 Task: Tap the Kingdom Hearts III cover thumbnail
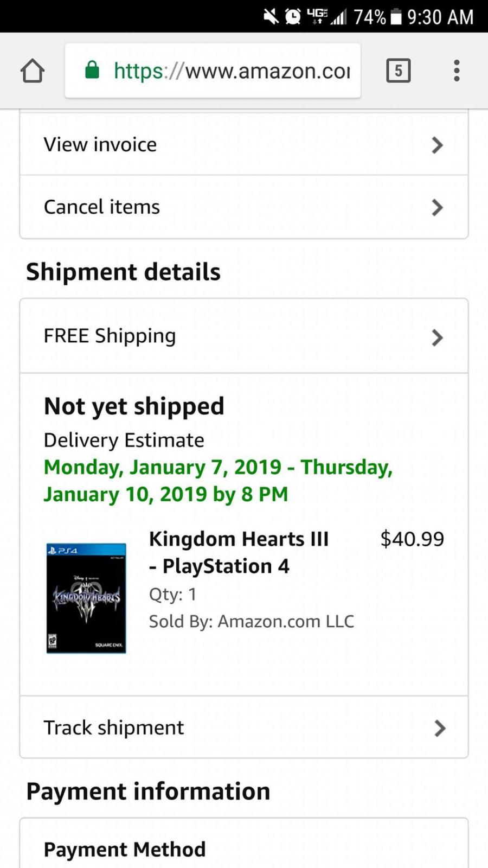(x=86, y=598)
